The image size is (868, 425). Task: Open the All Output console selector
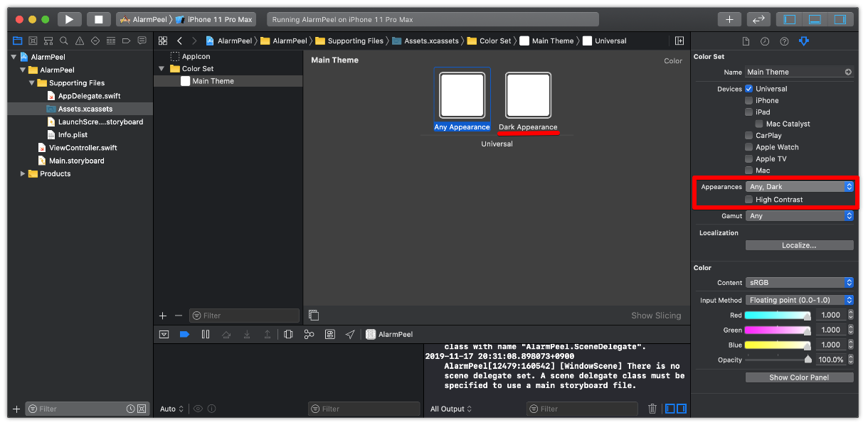point(451,409)
